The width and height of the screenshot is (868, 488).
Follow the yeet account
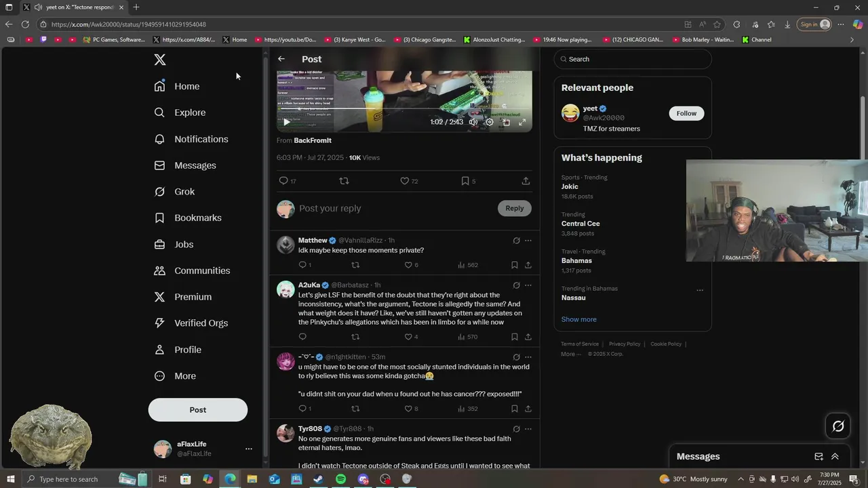[686, 113]
